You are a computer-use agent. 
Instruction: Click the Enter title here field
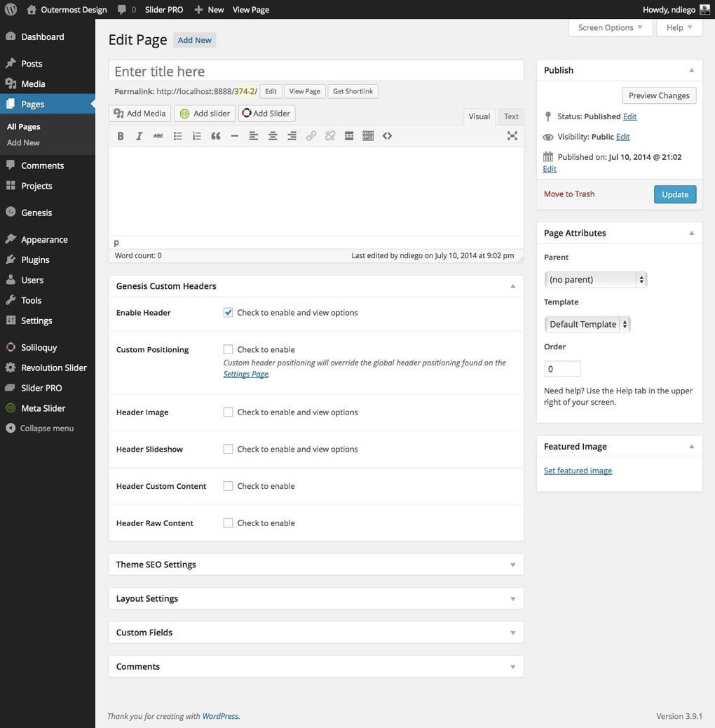(315, 70)
